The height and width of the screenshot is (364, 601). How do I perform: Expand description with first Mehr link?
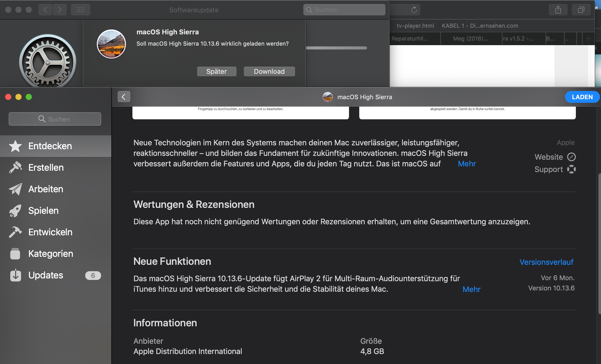pyautogui.click(x=467, y=164)
